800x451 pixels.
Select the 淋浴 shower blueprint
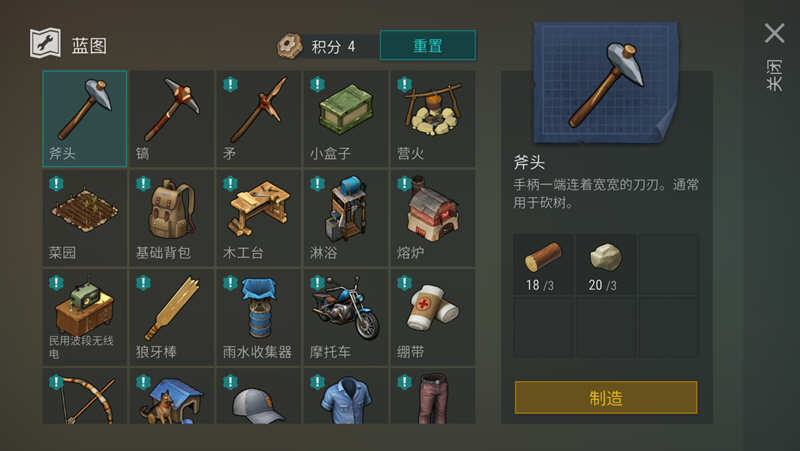click(345, 218)
